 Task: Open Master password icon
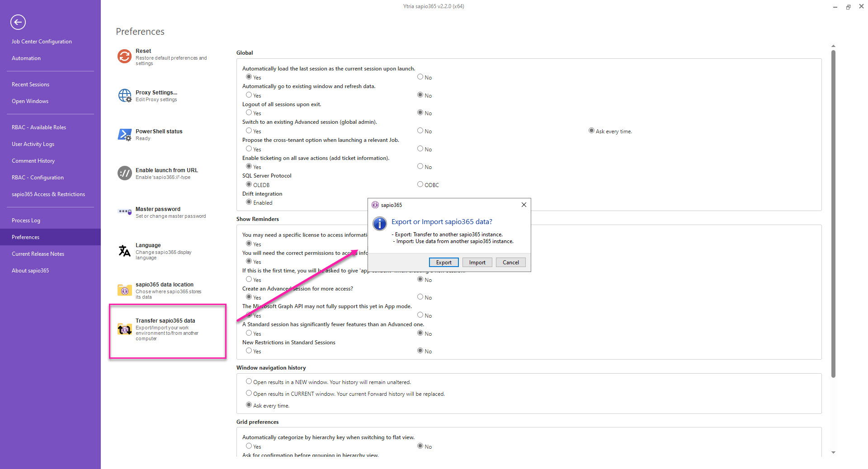tap(125, 211)
